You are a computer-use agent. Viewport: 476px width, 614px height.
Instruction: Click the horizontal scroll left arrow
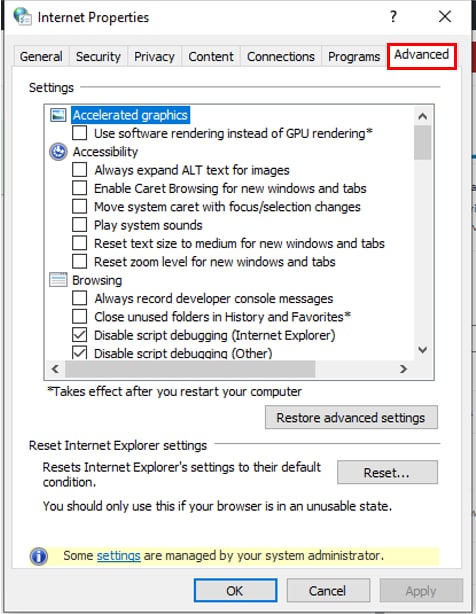point(55,369)
